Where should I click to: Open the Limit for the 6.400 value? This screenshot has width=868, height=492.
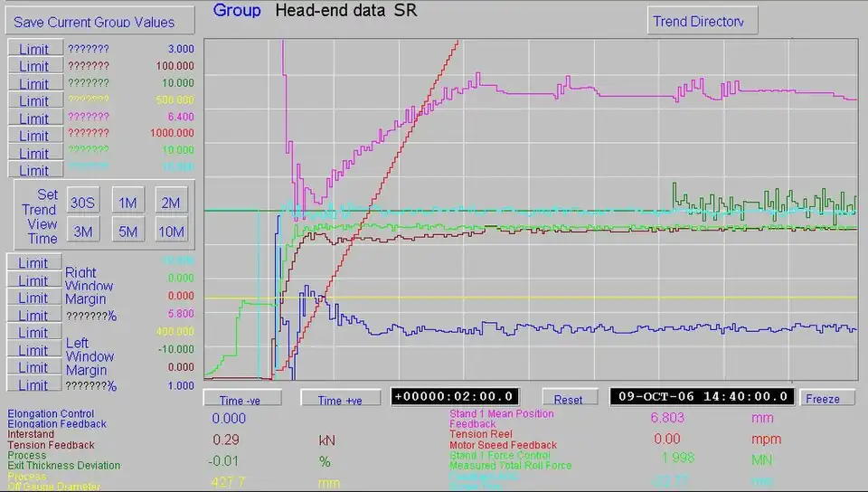pos(34,118)
